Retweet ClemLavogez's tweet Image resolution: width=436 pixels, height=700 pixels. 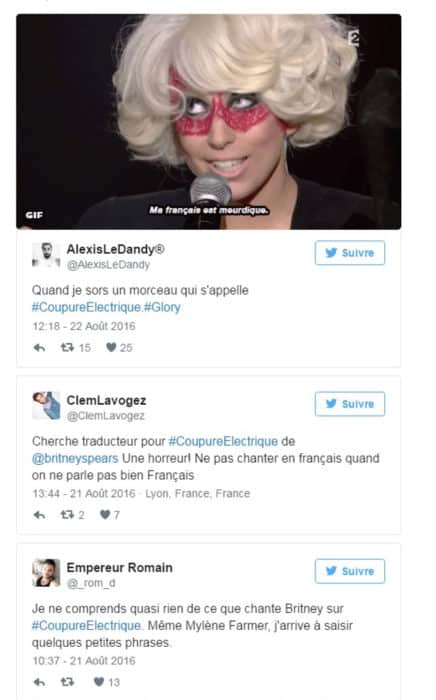(67, 515)
